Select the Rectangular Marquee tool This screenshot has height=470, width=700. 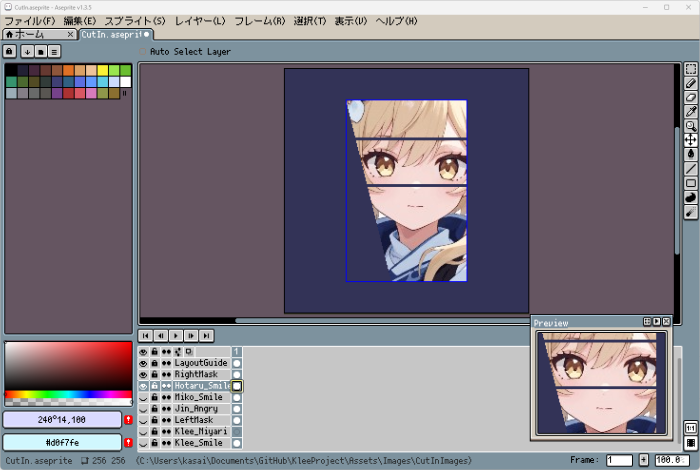[x=690, y=69]
